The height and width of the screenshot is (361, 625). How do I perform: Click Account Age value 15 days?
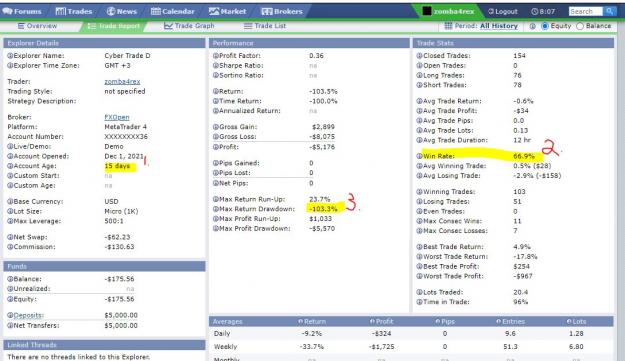point(117,166)
